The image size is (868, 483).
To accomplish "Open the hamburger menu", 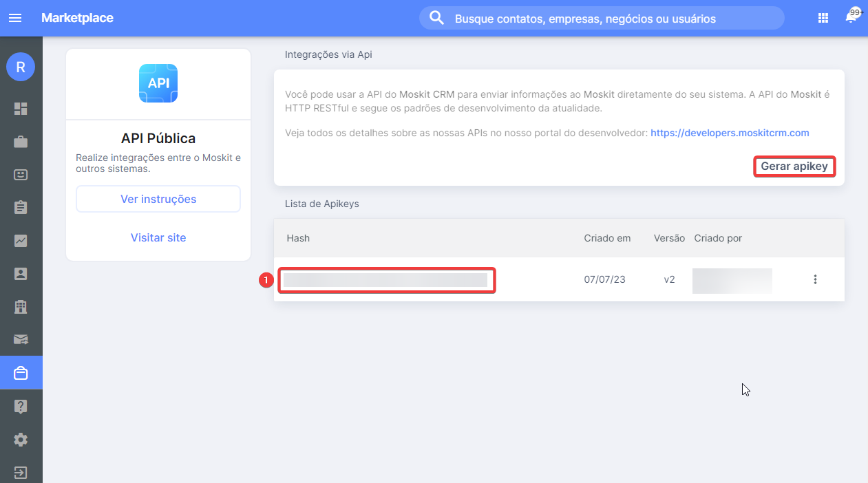I will pyautogui.click(x=14, y=18).
